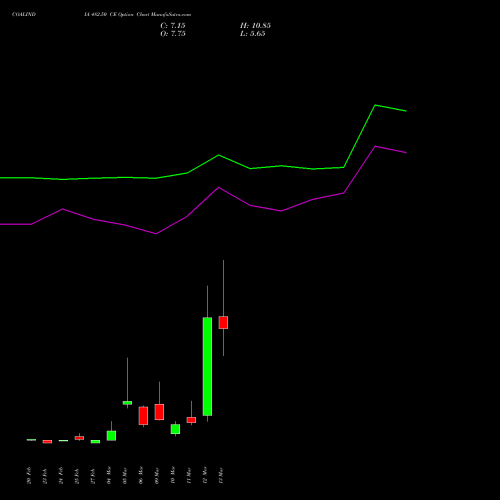The image size is (500, 500).
Task: Select the green candle for 04 Mar
Action: click(x=111, y=436)
